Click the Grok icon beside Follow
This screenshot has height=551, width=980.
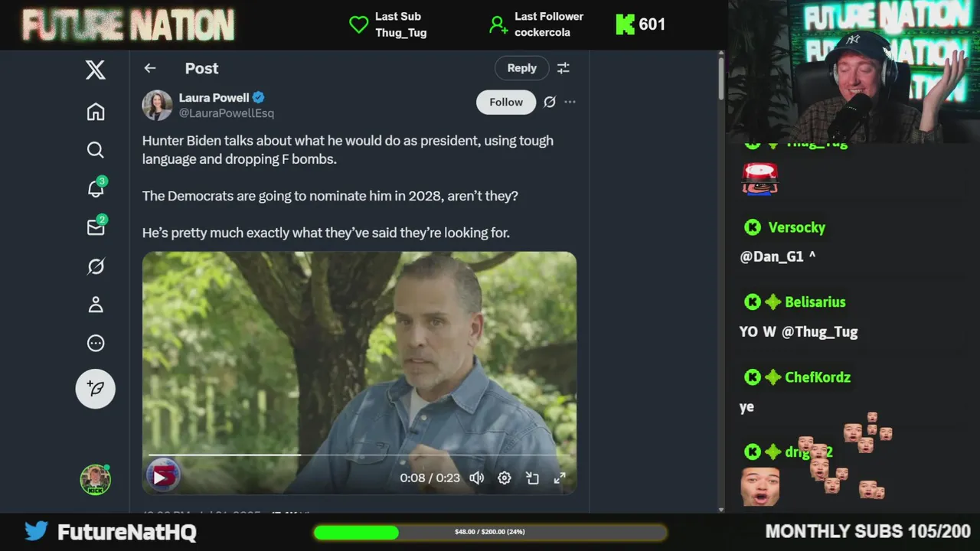(550, 102)
